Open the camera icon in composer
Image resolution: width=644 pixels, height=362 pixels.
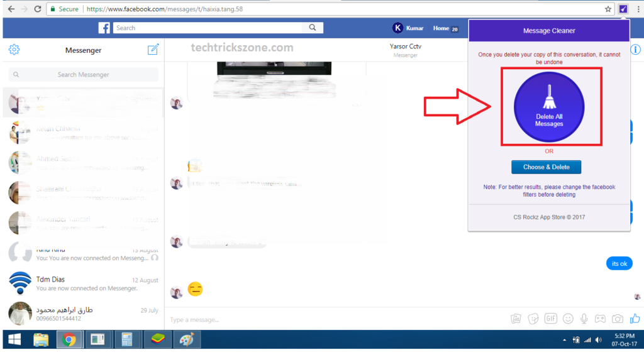(x=618, y=319)
